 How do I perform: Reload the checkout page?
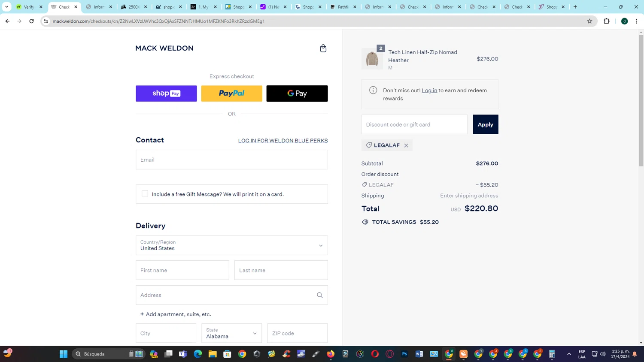31,21
